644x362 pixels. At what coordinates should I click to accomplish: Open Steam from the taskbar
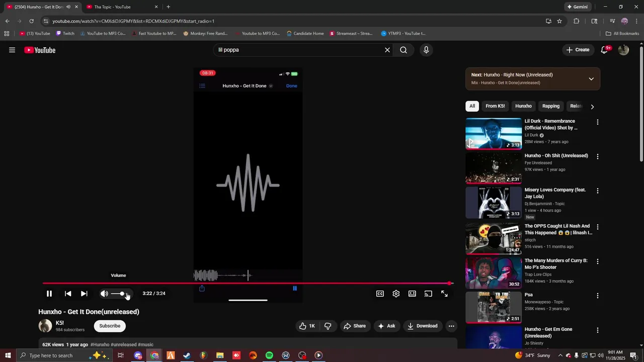tap(187, 355)
